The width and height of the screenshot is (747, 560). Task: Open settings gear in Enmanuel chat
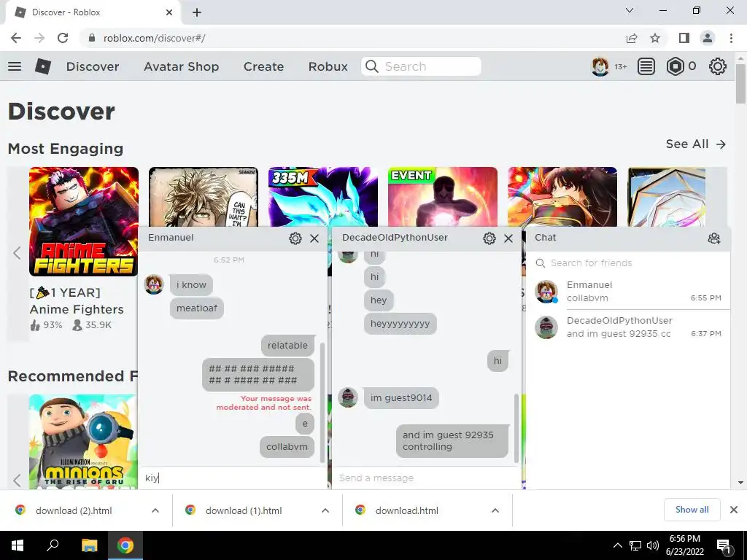point(295,238)
